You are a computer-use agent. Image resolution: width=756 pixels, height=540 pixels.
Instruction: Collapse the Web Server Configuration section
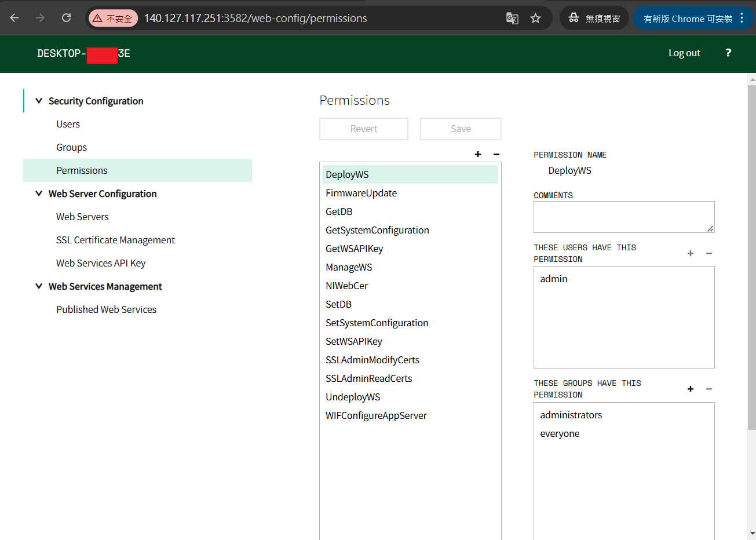click(39, 194)
